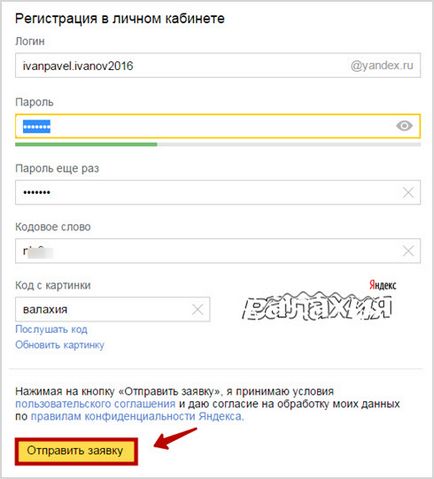Show the password with the eye icon
434x479 pixels.
point(404,126)
